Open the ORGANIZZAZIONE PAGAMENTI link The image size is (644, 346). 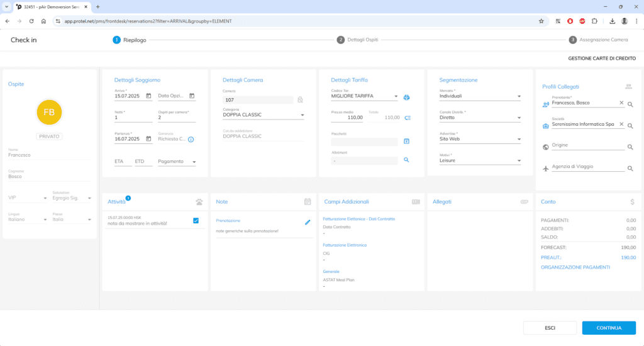coord(575,267)
